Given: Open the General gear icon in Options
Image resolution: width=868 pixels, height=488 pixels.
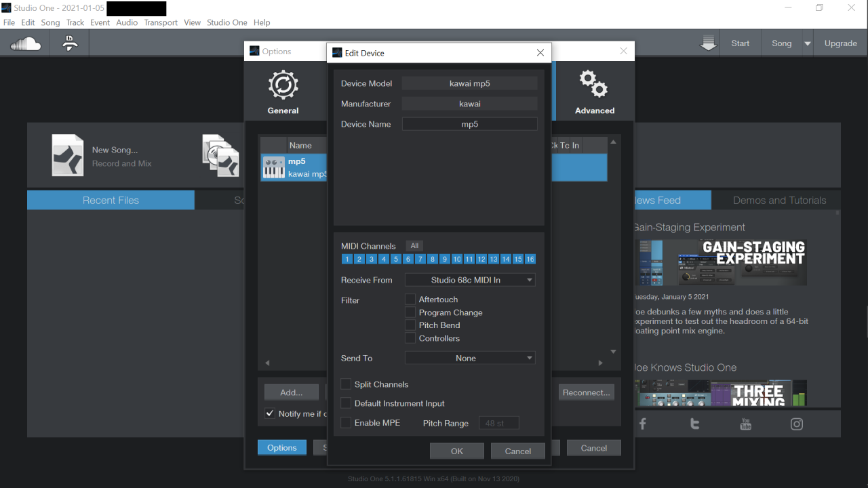Looking at the screenshot, I should pyautogui.click(x=283, y=85).
